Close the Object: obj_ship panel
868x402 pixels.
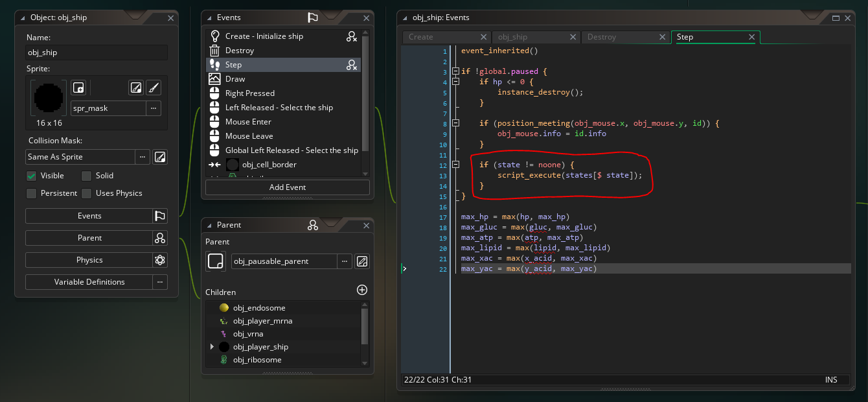point(170,19)
